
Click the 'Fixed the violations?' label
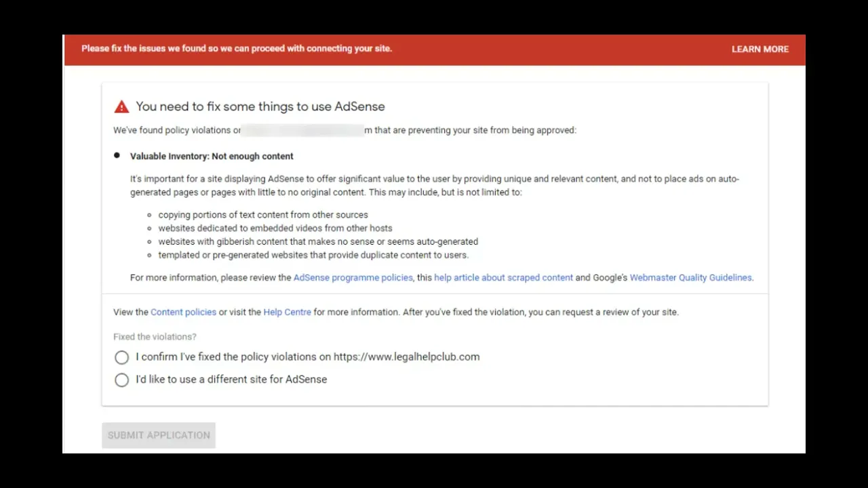coord(155,337)
